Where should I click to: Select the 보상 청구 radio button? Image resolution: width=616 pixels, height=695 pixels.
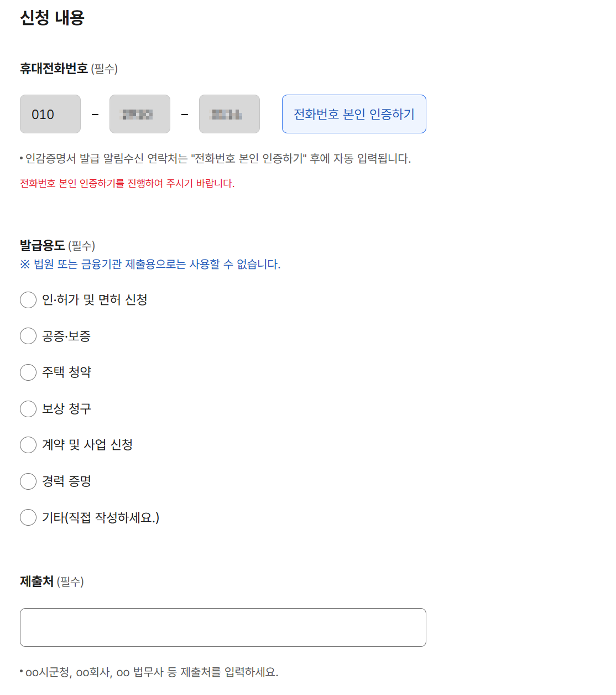pyautogui.click(x=28, y=409)
